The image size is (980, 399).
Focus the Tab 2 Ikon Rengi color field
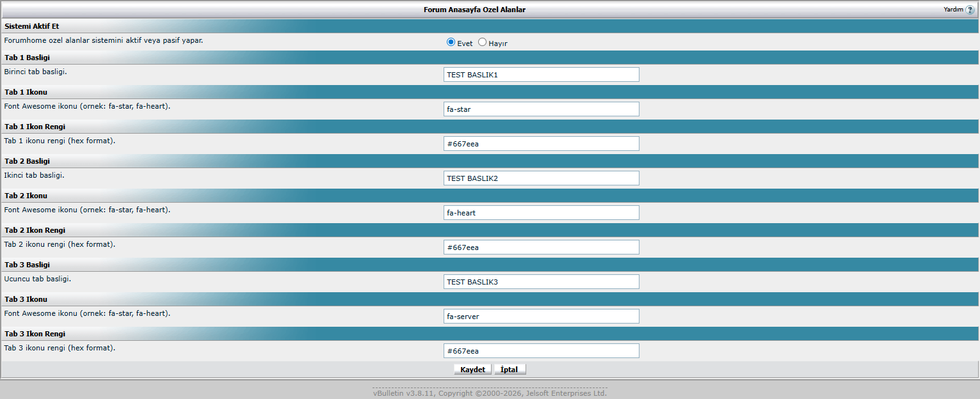tap(541, 247)
